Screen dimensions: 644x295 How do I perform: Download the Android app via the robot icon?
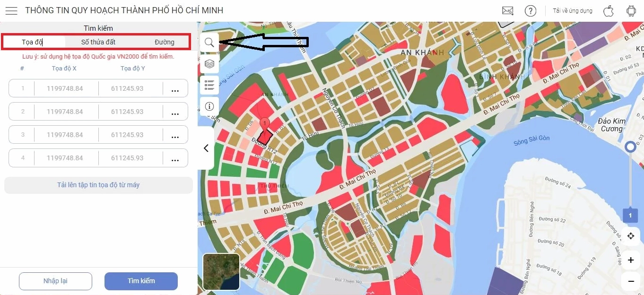click(x=631, y=10)
